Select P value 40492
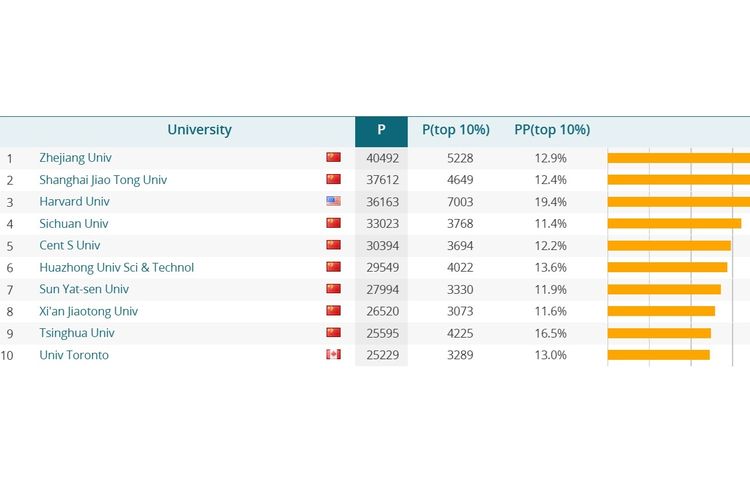The width and height of the screenshot is (750, 500). coord(383,158)
